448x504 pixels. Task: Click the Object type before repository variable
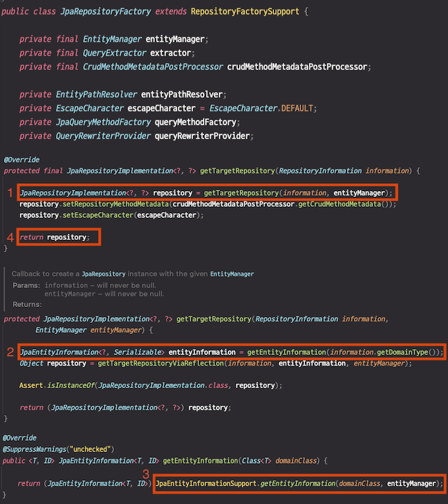point(31,363)
